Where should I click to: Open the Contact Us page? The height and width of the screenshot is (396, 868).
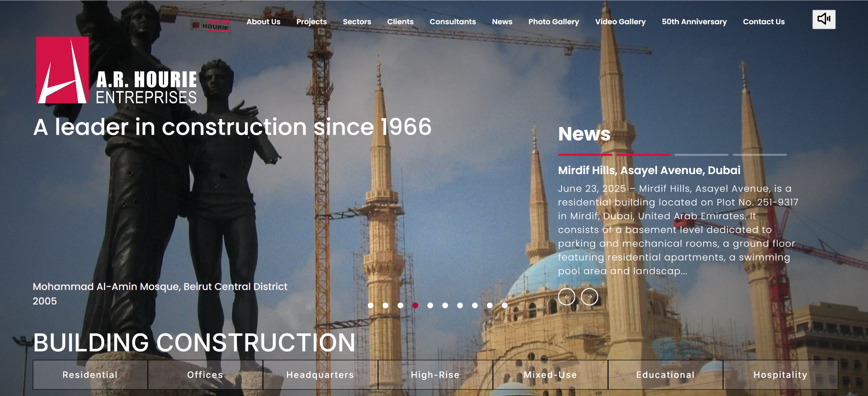point(764,22)
